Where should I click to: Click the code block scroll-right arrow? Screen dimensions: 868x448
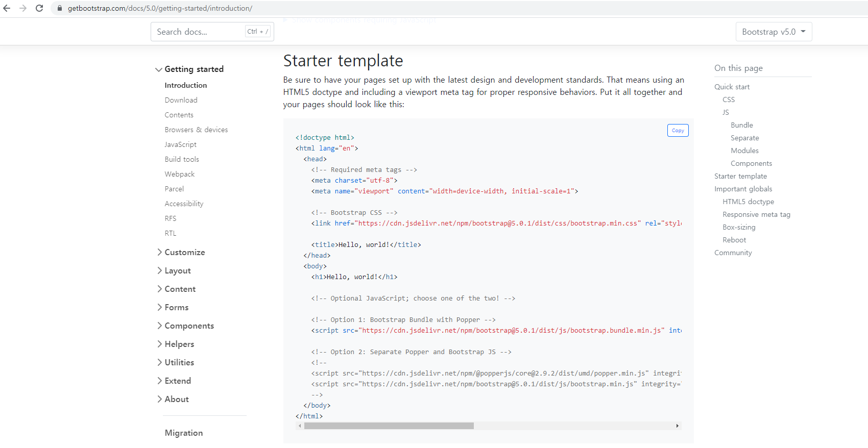677,426
